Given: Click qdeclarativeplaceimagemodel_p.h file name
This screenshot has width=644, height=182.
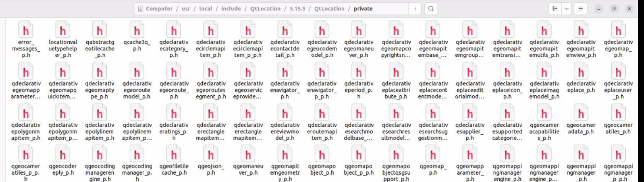Looking at the screenshot, I should coord(544,90).
